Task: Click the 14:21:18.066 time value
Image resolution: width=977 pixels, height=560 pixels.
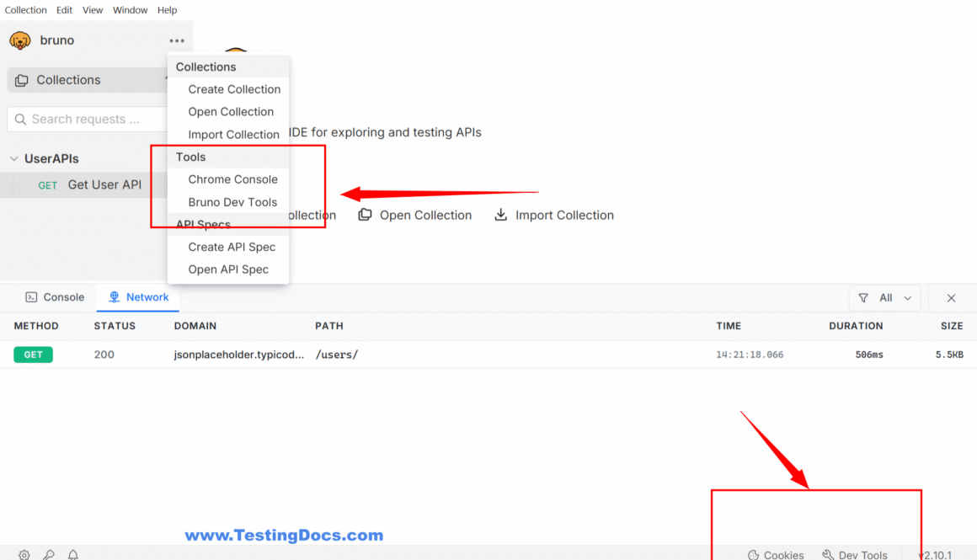Action: (750, 355)
